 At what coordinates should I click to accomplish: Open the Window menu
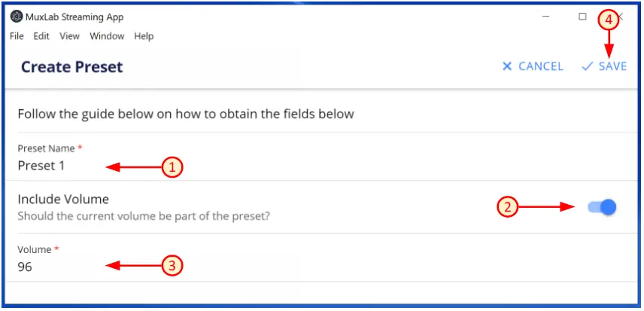tap(107, 36)
